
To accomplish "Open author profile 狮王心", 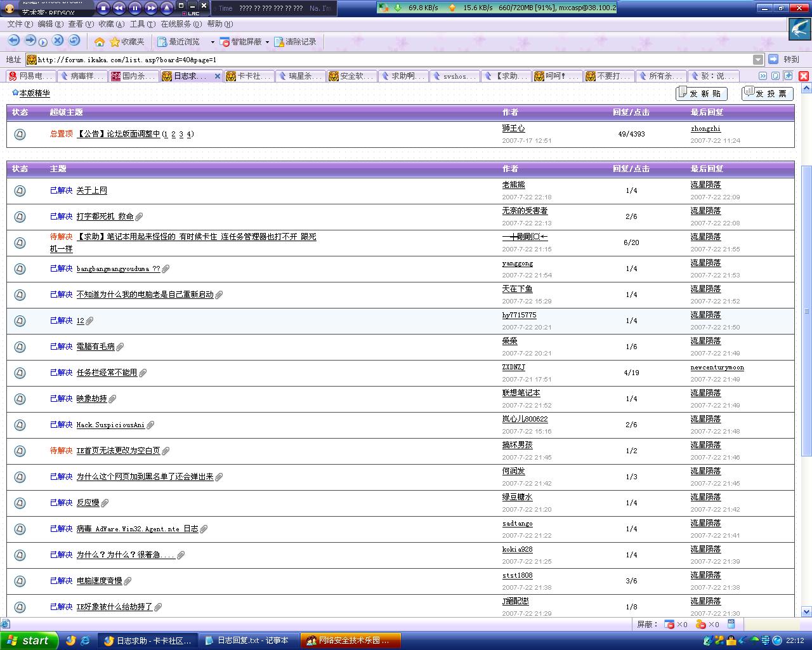I will 514,128.
